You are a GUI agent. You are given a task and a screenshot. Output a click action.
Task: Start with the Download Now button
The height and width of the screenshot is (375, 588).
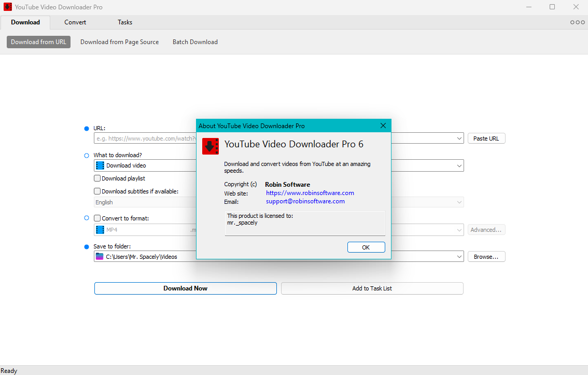(x=186, y=288)
